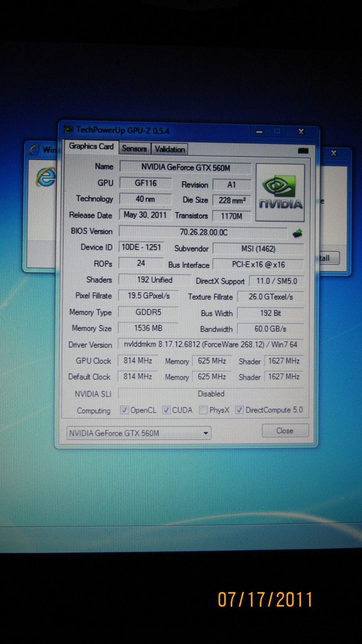
Task: Click the DirectX Support field 11.0 / SM5.0
Action: pyautogui.click(x=277, y=281)
